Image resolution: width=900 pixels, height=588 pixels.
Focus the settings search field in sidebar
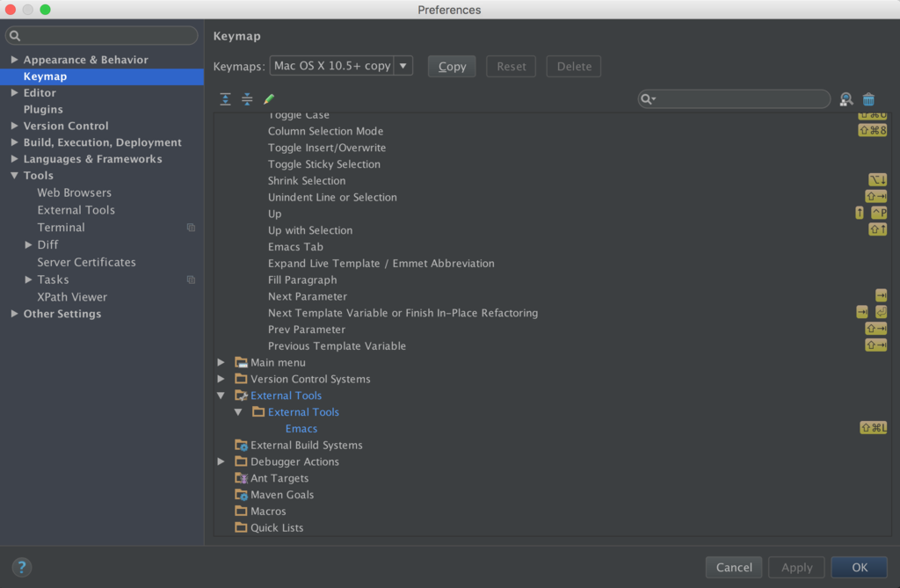click(x=102, y=36)
